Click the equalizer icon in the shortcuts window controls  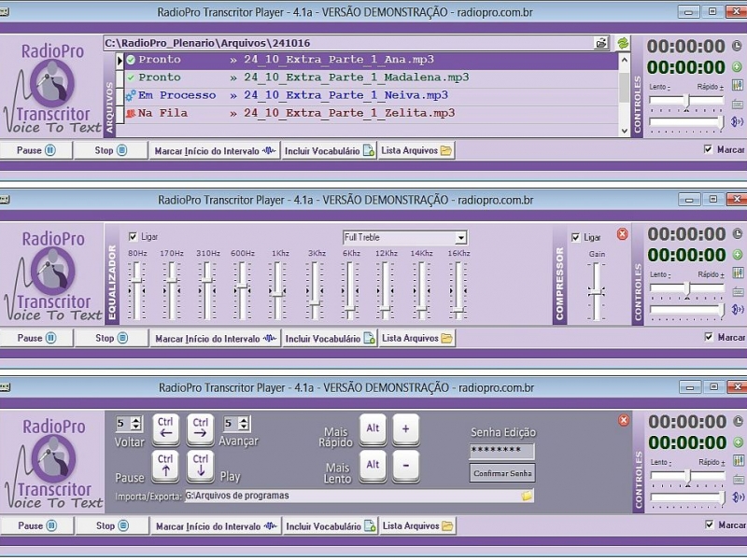coord(740,460)
